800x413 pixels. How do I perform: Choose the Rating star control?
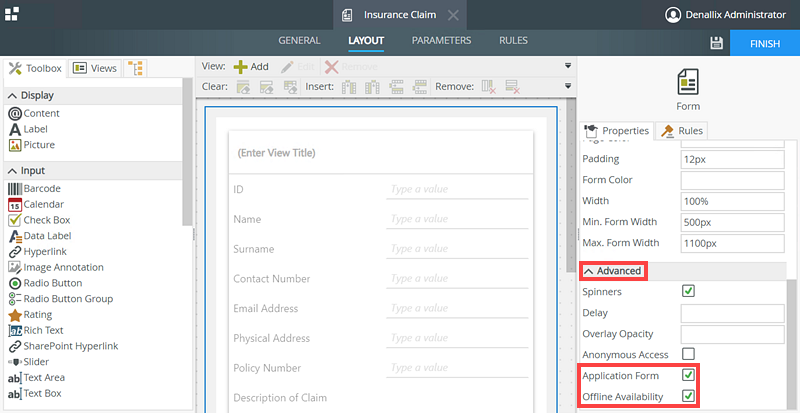click(x=15, y=315)
